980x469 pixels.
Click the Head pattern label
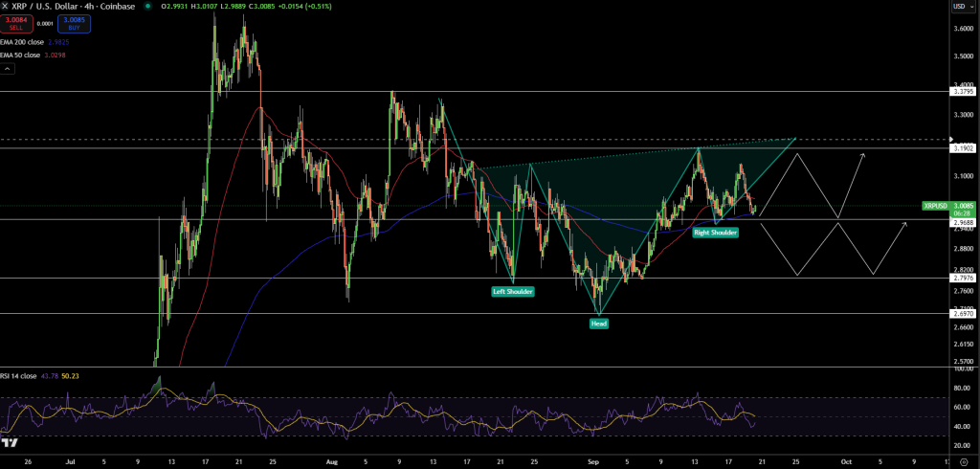coord(599,324)
